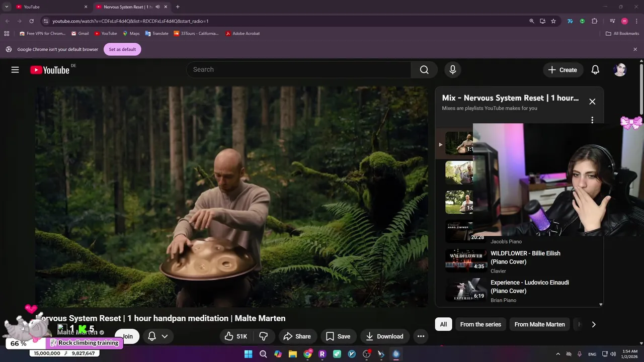The image size is (644, 362).
Task: Click in the YouTube search field
Action: 299,70
